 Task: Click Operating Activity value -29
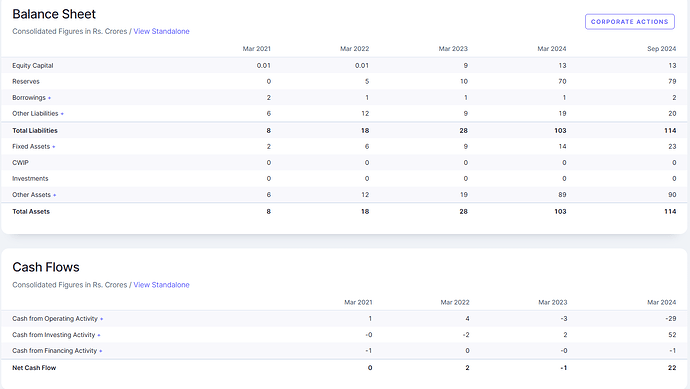coord(671,319)
